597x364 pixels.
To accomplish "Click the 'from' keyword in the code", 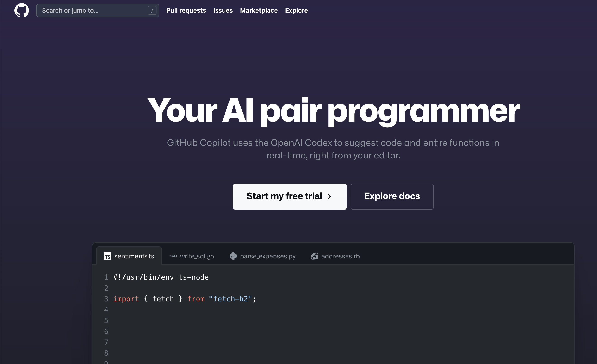I will coord(196,299).
